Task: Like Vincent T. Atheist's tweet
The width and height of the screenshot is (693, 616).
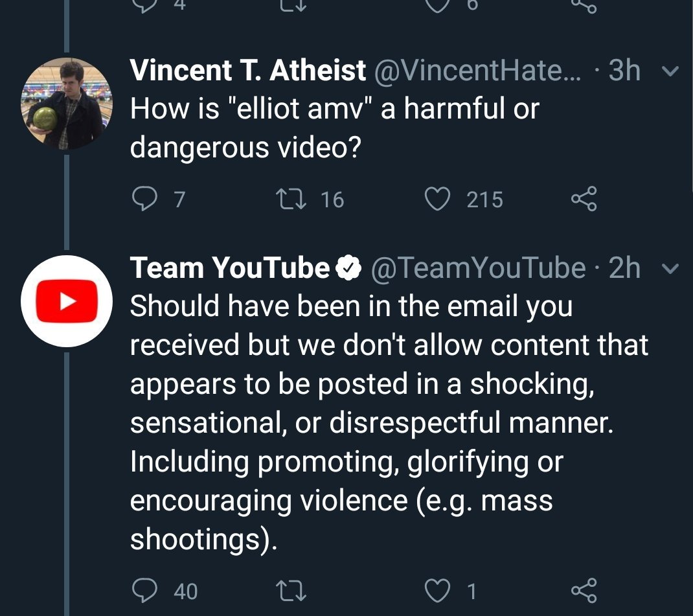Action: pos(437,199)
